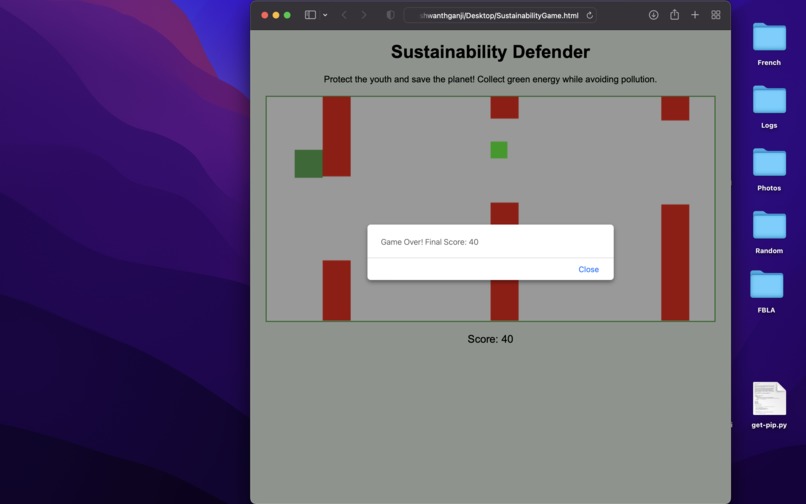Click the 'Protect the youth' description text
Image resolution: width=806 pixels, height=504 pixels.
490,79
